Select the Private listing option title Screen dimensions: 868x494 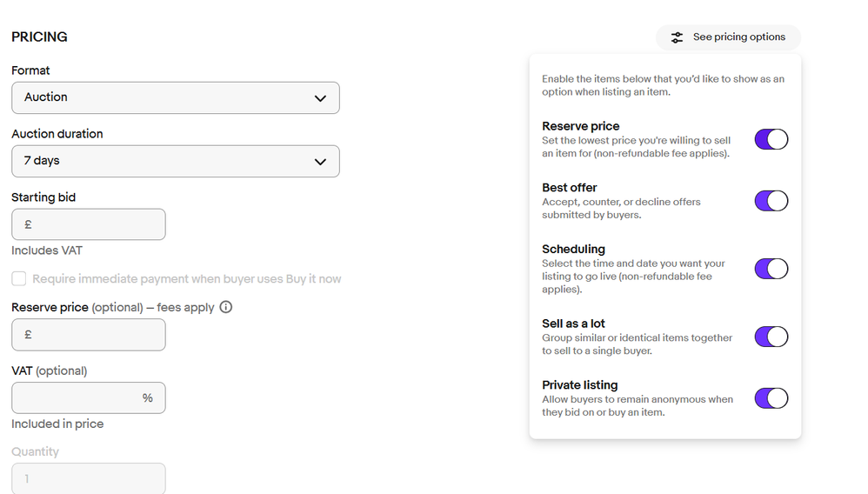[x=579, y=385]
